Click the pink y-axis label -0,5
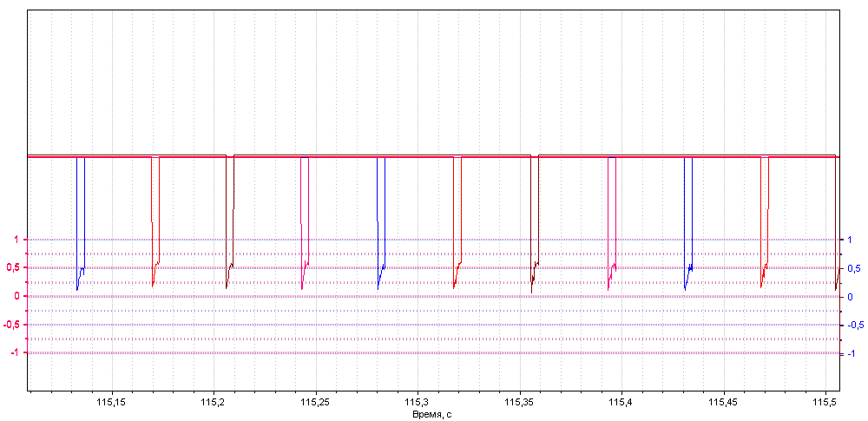The image size is (868, 421). click(x=11, y=325)
